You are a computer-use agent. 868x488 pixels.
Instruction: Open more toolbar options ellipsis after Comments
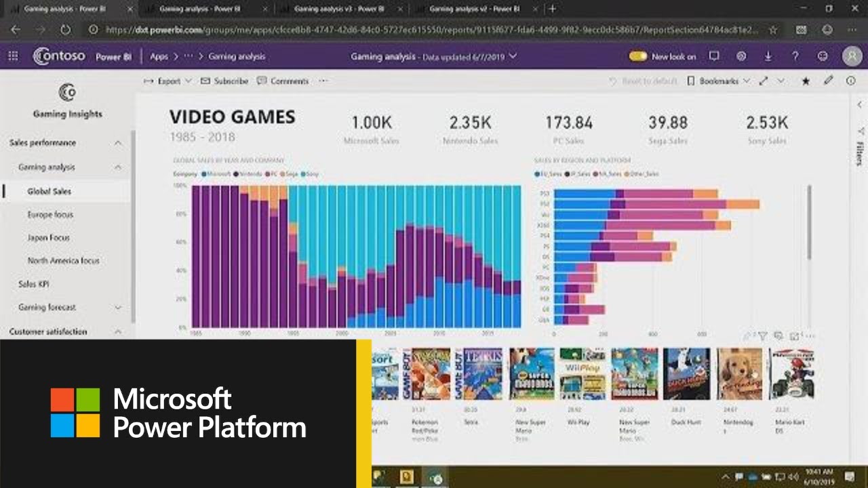click(x=323, y=81)
